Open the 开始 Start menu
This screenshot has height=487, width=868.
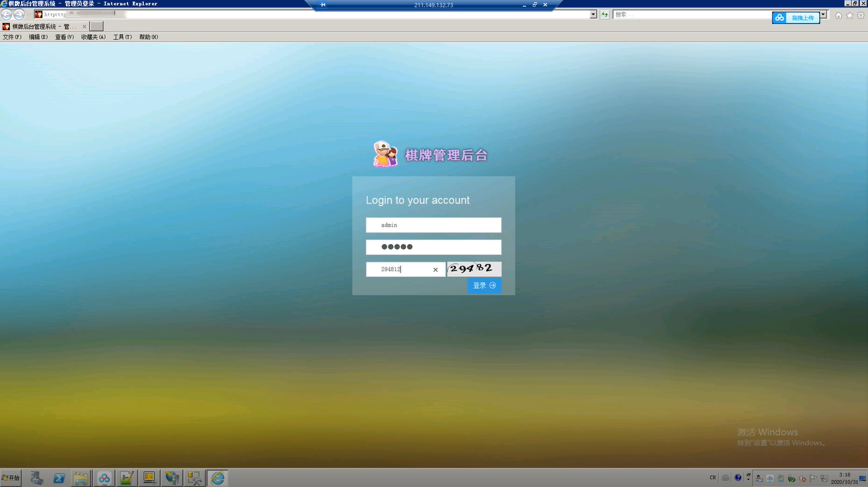(11, 478)
